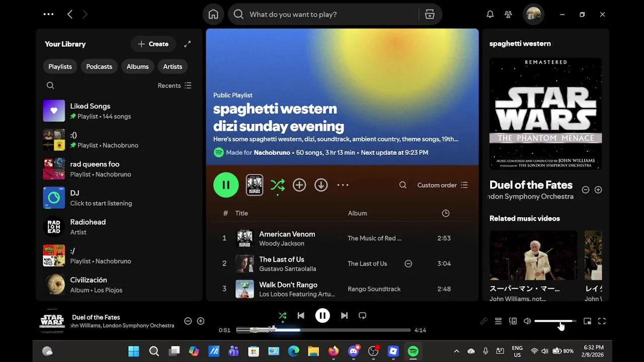Open the rad queens foo playlist
Viewport: 644px width, 362px height.
[119, 169]
